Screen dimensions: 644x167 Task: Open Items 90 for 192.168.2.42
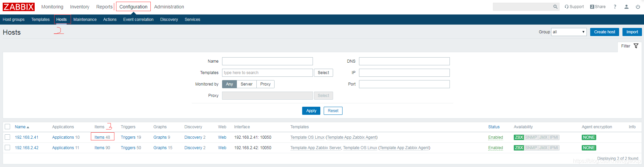tap(99, 148)
